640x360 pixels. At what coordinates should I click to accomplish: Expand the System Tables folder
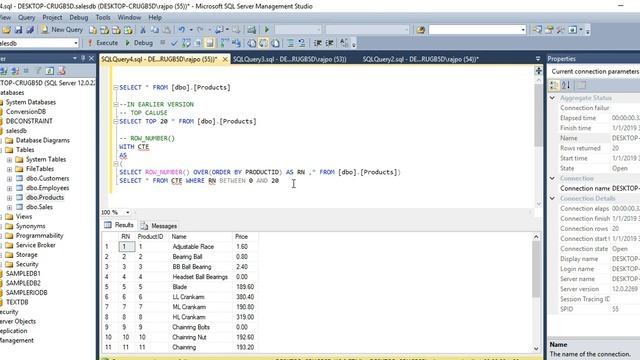pyautogui.click(x=9, y=160)
